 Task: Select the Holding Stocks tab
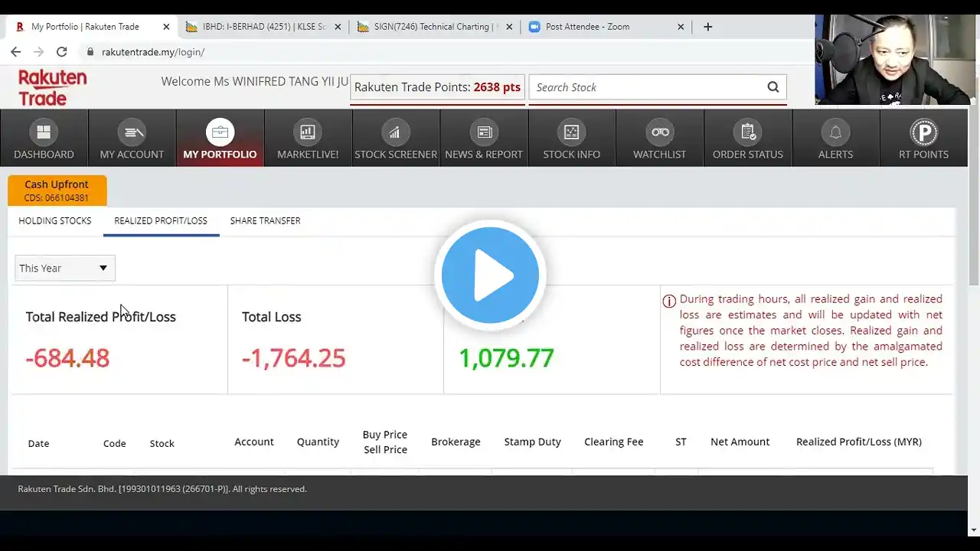pos(55,220)
